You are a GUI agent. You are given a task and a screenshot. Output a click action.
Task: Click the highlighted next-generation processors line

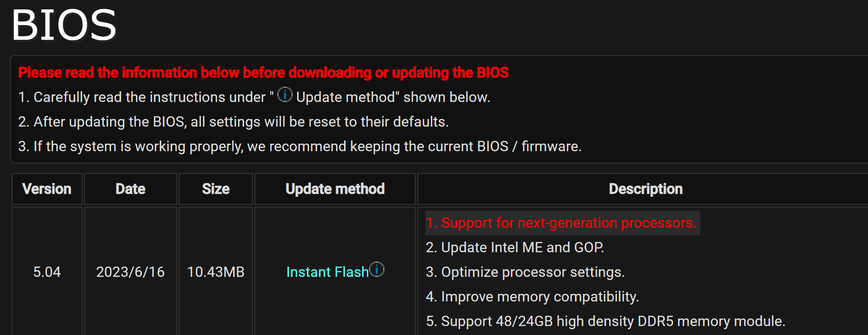(561, 223)
